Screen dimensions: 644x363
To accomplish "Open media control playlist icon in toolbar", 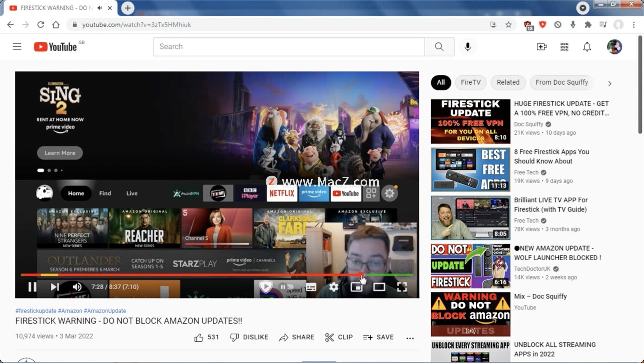I will click(x=603, y=25).
